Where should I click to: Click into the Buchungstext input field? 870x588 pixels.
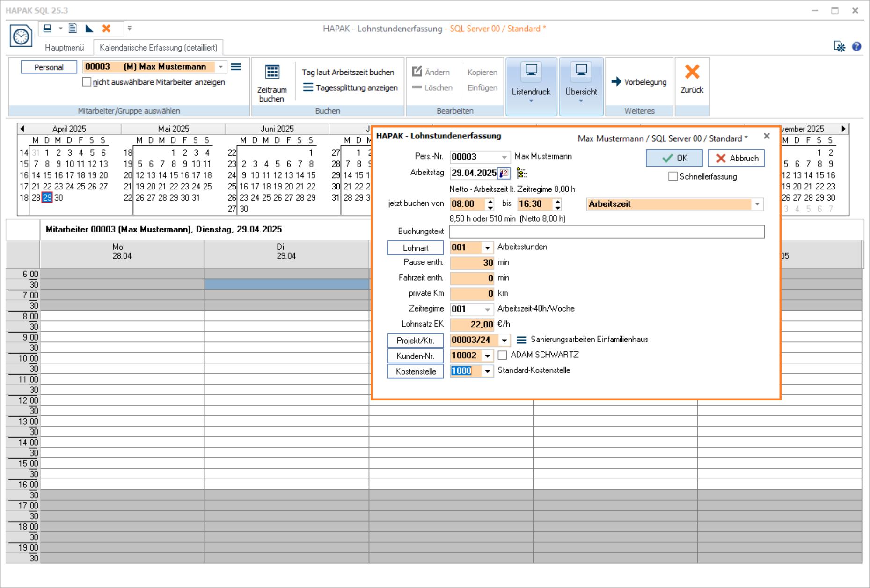(x=607, y=232)
